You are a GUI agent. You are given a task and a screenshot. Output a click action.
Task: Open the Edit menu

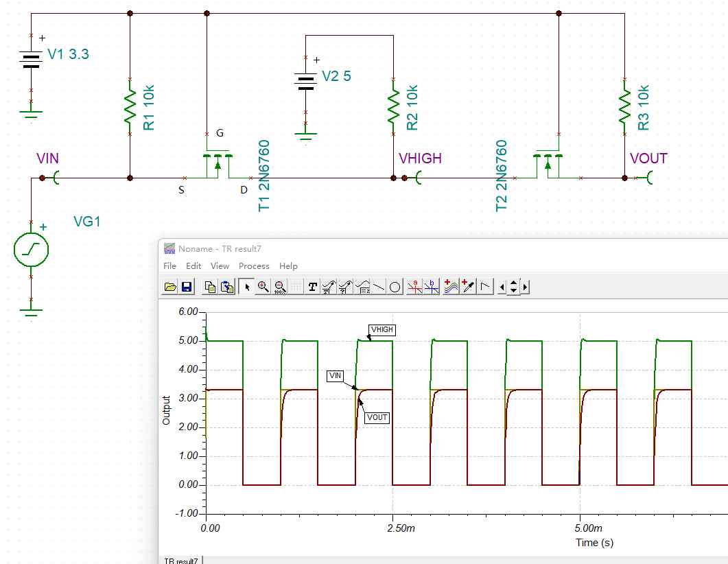coord(193,266)
